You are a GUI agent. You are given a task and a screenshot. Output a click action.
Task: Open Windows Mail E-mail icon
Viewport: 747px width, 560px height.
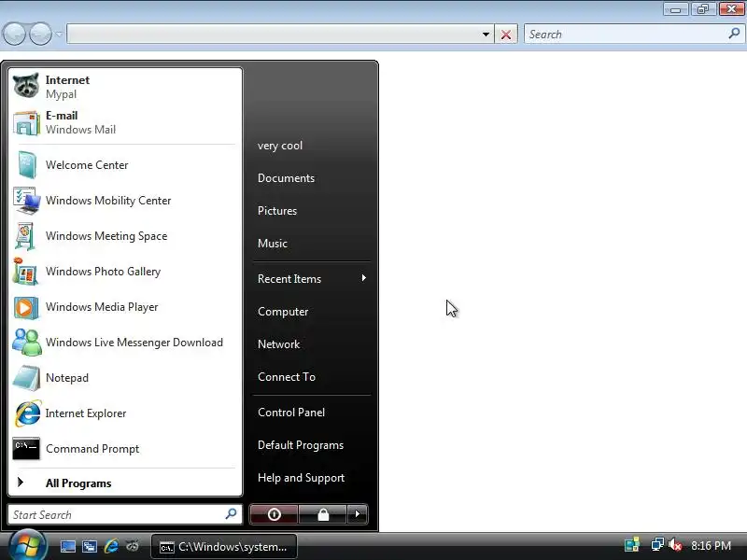(26, 122)
